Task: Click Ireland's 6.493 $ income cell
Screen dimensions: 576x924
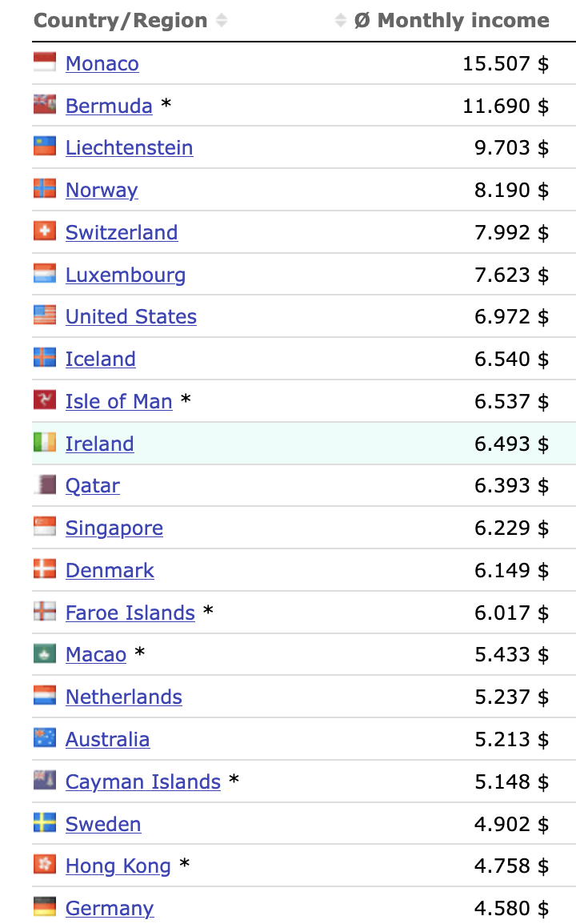Action: click(x=511, y=444)
